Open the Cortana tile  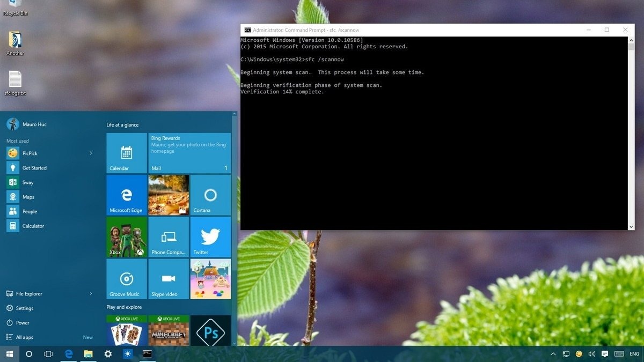pos(210,195)
